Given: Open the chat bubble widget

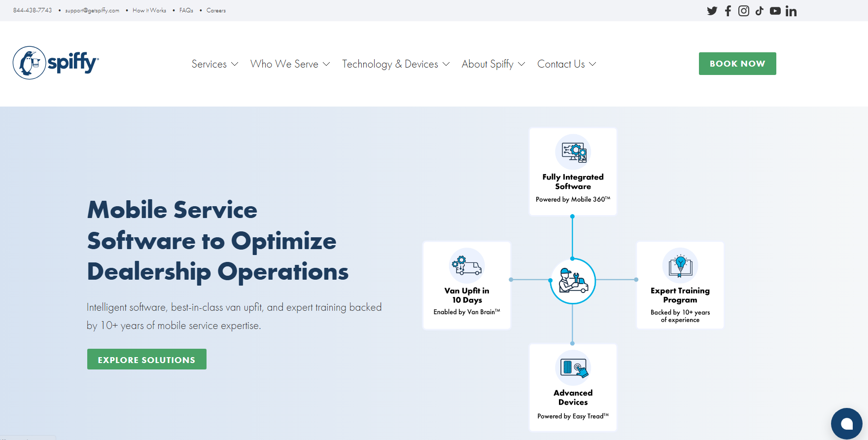Looking at the screenshot, I should tap(846, 423).
